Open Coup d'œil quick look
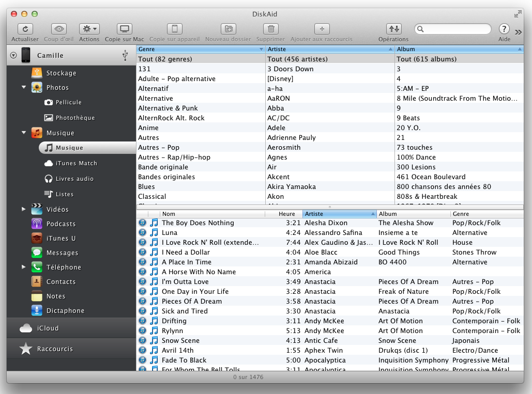This screenshot has height=394, width=532. click(x=58, y=29)
